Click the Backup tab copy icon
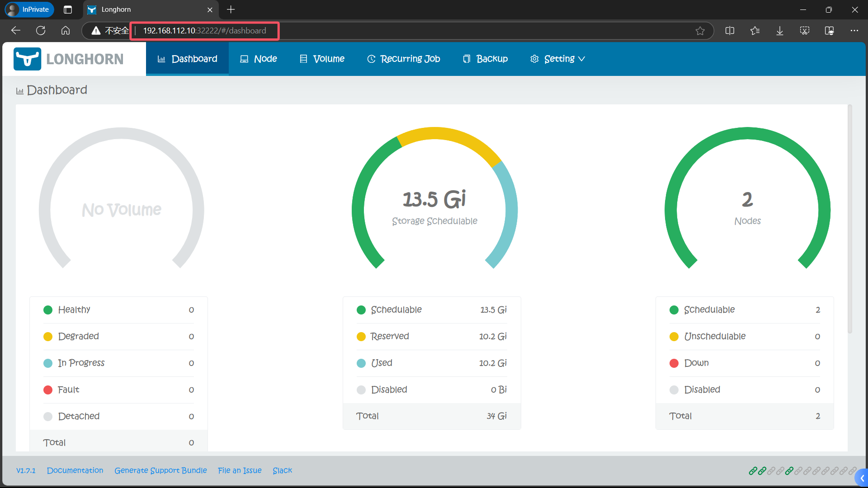Viewport: 868px width, 488px height. [x=467, y=59]
